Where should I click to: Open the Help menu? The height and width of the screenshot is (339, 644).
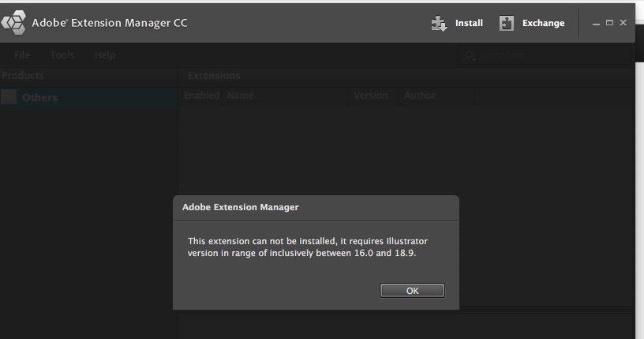pyautogui.click(x=105, y=55)
